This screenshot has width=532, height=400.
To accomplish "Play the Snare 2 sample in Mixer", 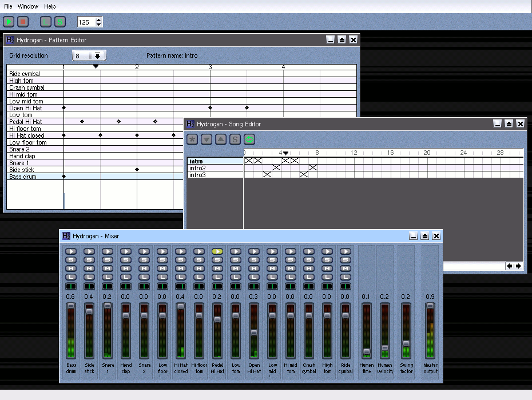I will click(x=144, y=251).
